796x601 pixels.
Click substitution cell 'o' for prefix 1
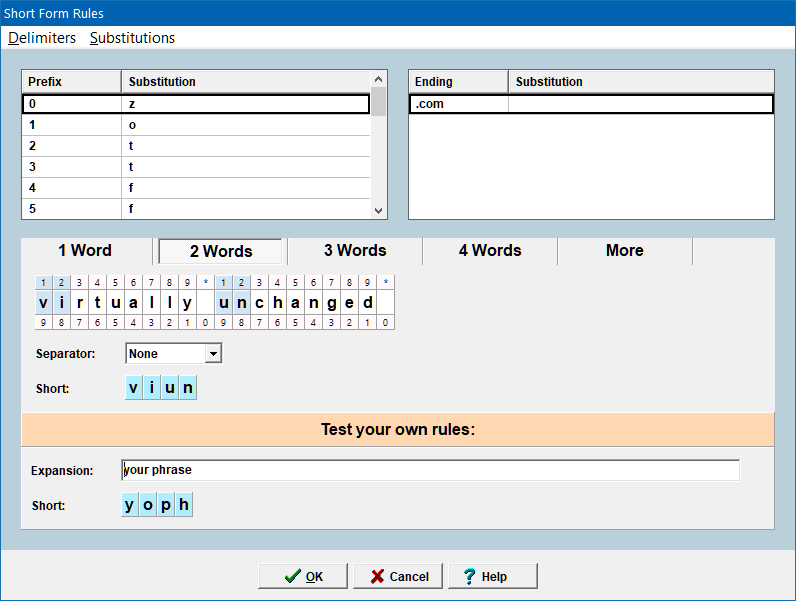(x=245, y=125)
